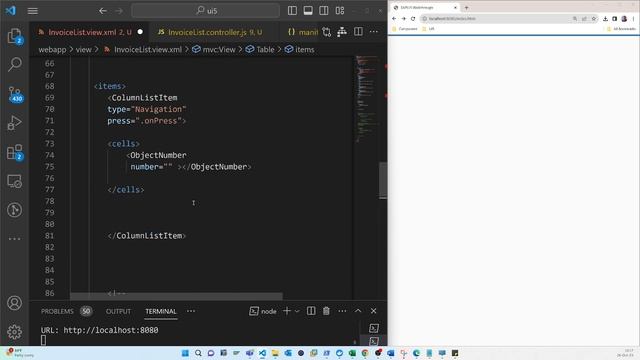Reload the page in the browser window
Viewport: 640px width, 360px height.
(413, 19)
